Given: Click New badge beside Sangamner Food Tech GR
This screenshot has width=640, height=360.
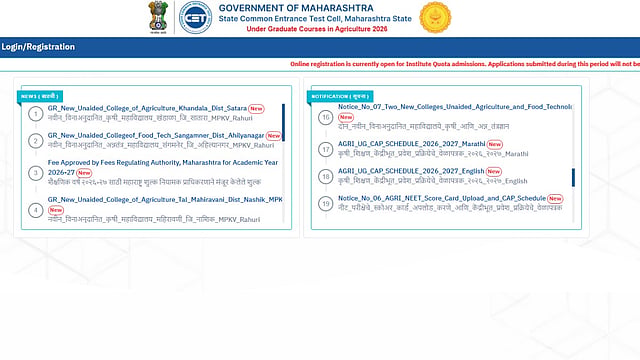Looking at the screenshot, I should click(273, 136).
